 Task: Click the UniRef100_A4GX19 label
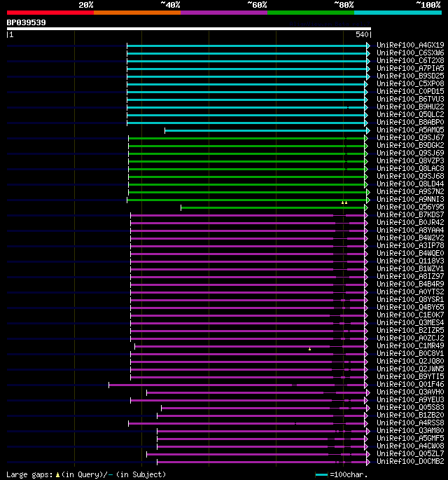pos(410,45)
